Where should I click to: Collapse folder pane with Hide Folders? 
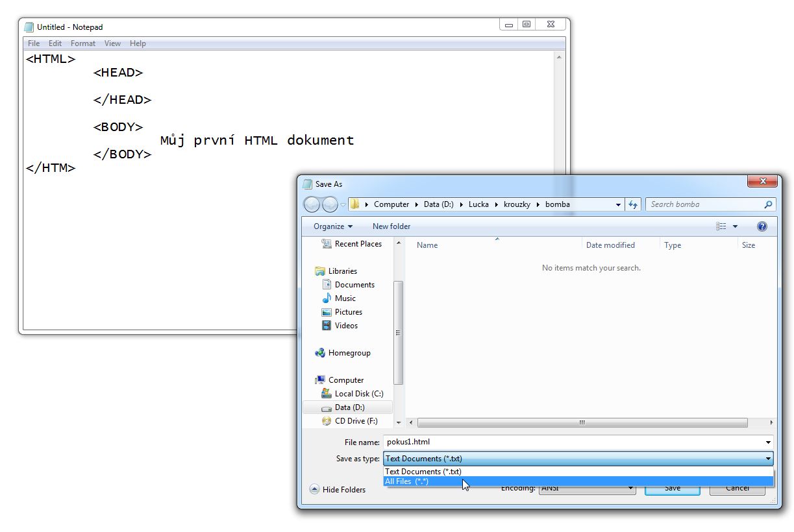pyautogui.click(x=338, y=490)
